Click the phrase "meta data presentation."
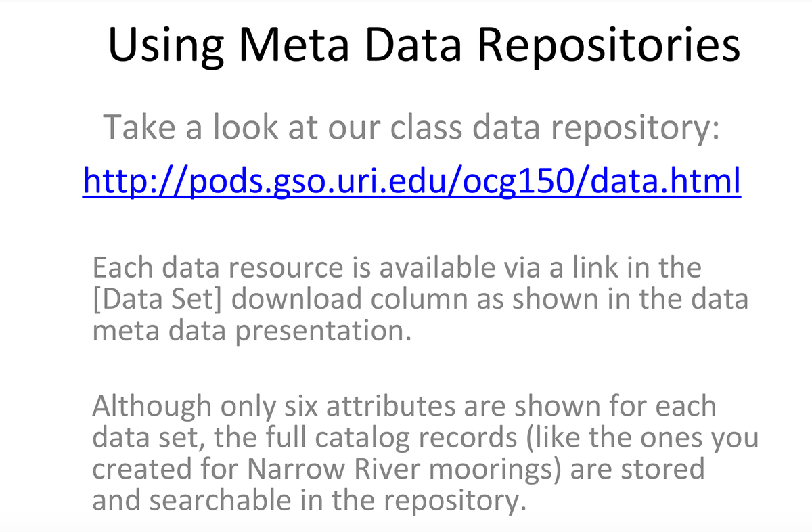 click(x=252, y=330)
